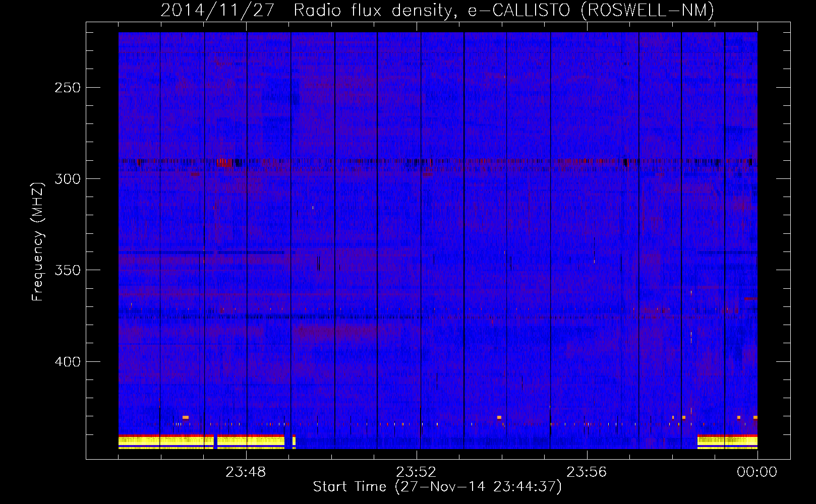The width and height of the screenshot is (816, 504).
Task: Click the 250 frequency tick label
Action: pyautogui.click(x=68, y=88)
